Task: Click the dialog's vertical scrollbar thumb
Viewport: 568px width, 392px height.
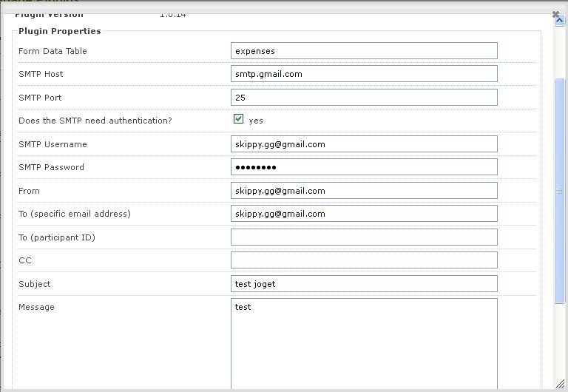Action: click(559, 190)
